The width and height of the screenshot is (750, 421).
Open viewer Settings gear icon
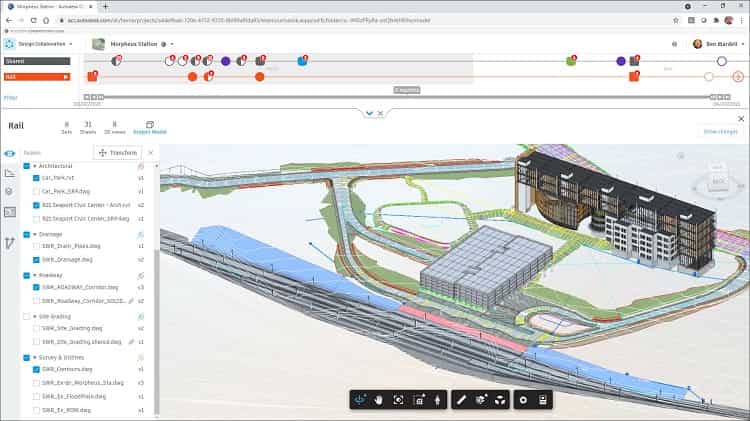pyautogui.click(x=523, y=400)
